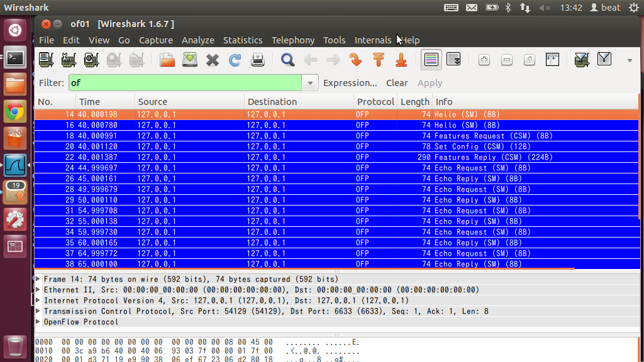The image size is (644, 362).
Task: Expand the Transmission Control Protocol details
Action: (x=38, y=311)
